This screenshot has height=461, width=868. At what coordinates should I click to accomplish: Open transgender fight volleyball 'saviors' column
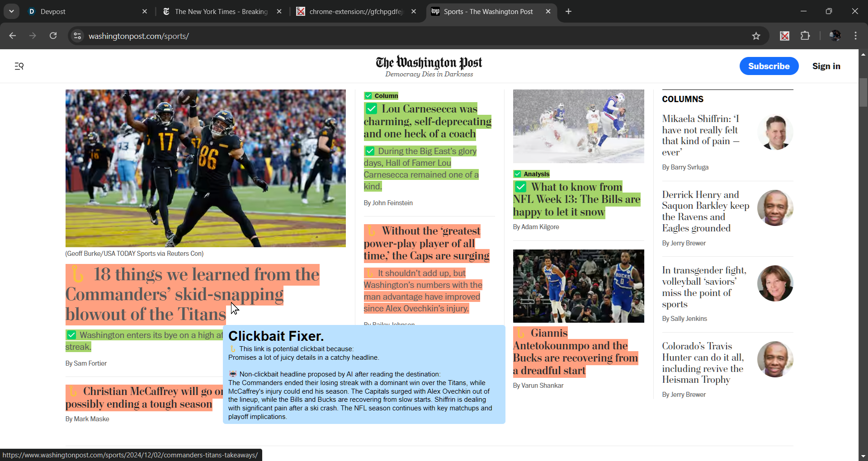[704, 287]
